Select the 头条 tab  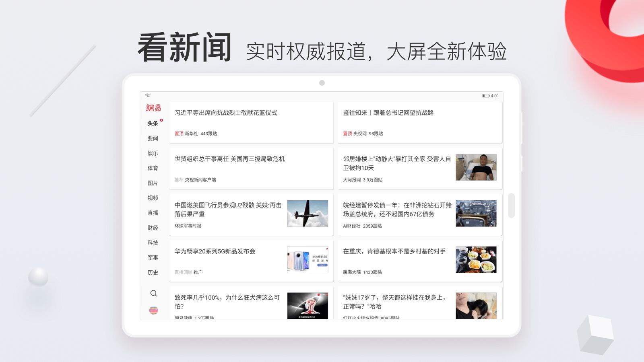click(153, 123)
